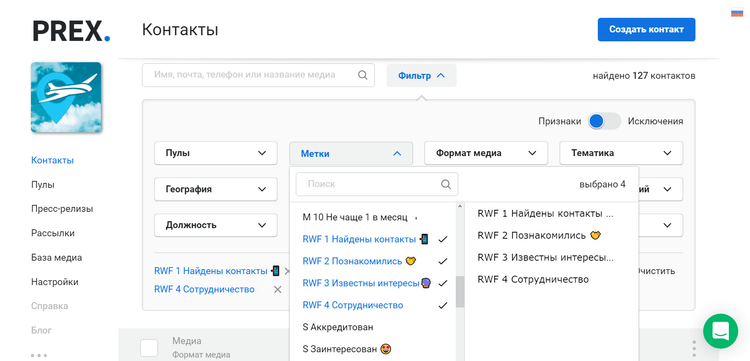Switch language via Russian flag icon
Image resolution: width=750 pixels, height=361 pixels.
[x=737, y=13]
